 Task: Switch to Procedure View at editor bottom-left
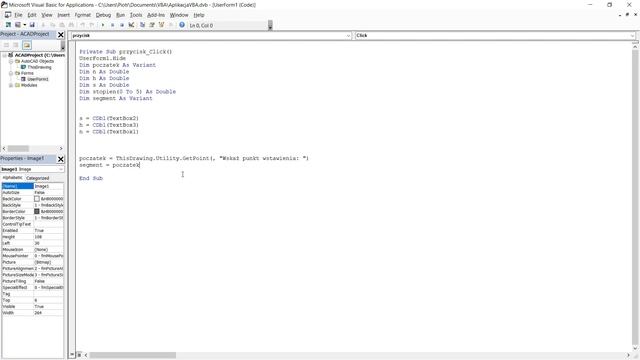[72, 355]
